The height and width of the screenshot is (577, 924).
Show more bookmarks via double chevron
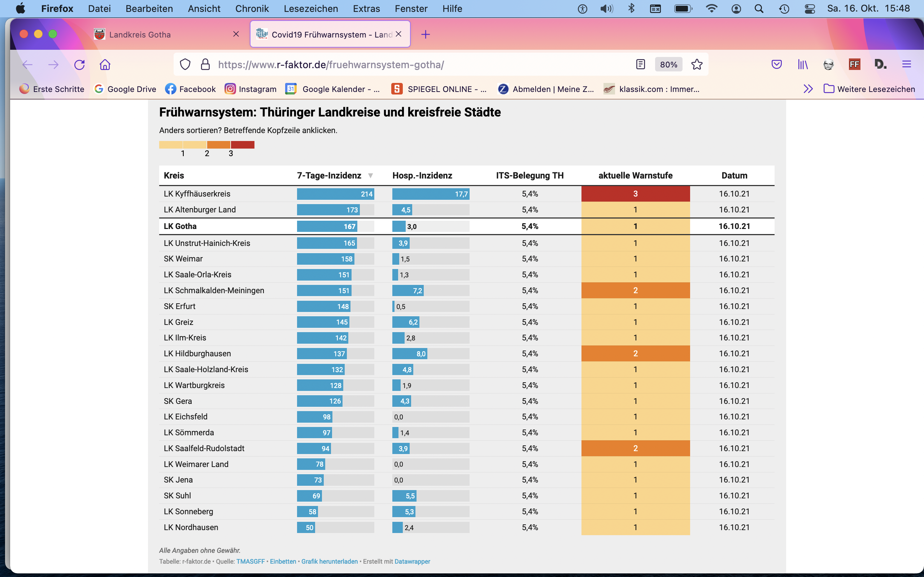[x=808, y=89]
